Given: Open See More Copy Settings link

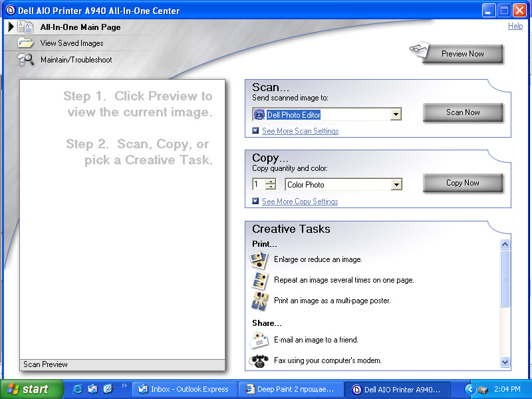Looking at the screenshot, I should pyautogui.click(x=300, y=201).
